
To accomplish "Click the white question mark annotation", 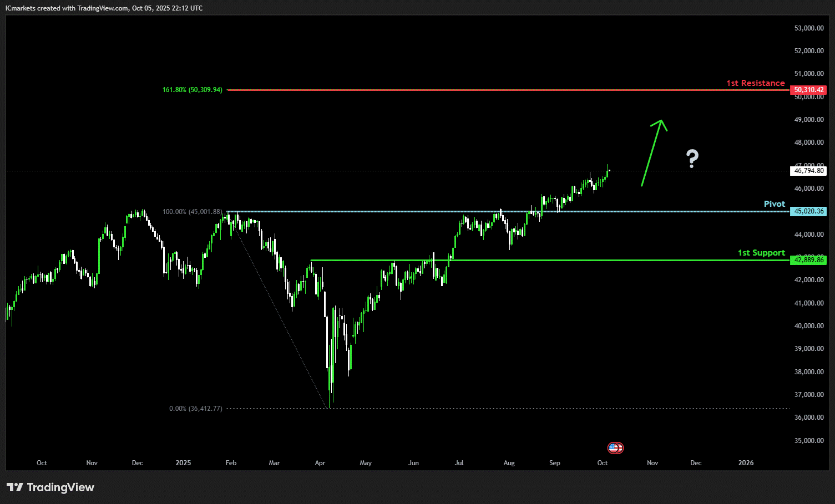I will pos(692,159).
